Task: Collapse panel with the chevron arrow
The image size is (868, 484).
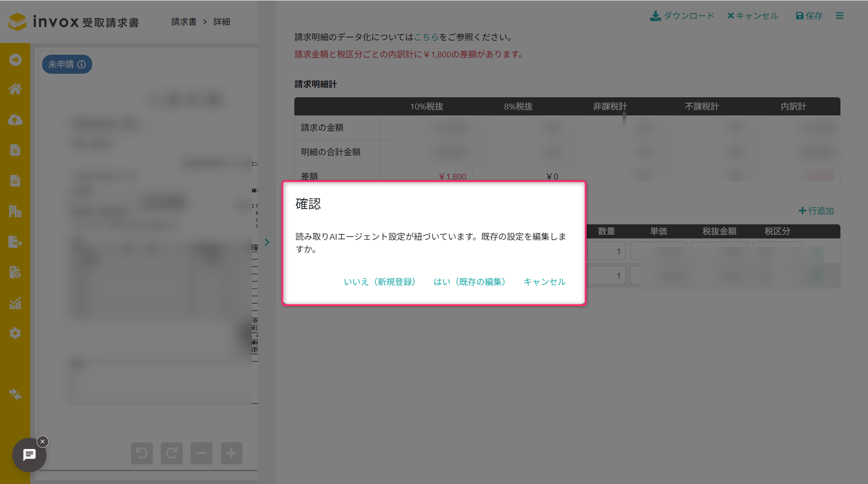Action: (267, 242)
